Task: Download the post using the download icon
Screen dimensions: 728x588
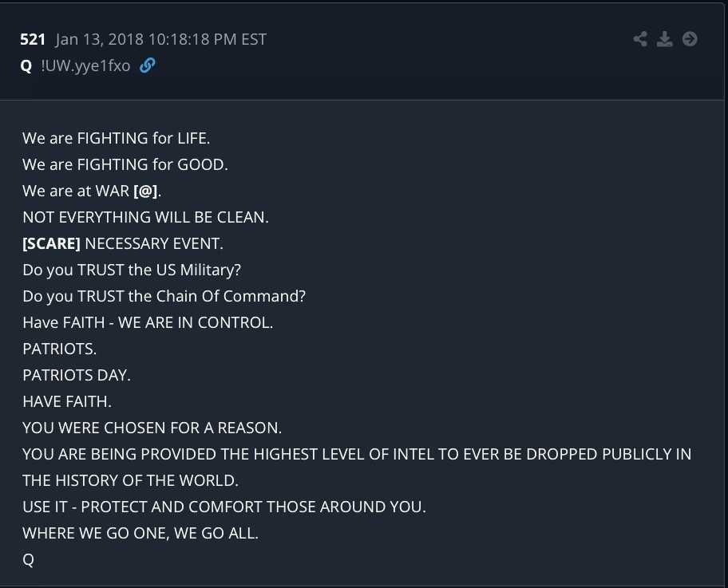Action: [664, 39]
